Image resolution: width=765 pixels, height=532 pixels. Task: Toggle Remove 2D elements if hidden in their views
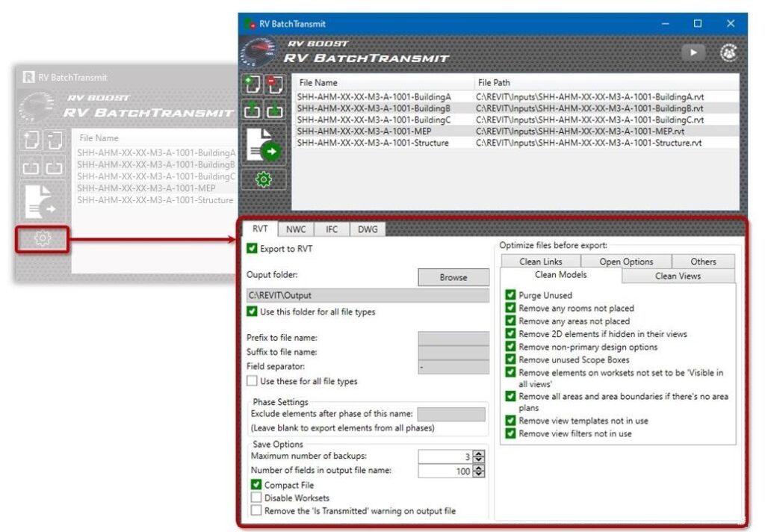point(510,333)
